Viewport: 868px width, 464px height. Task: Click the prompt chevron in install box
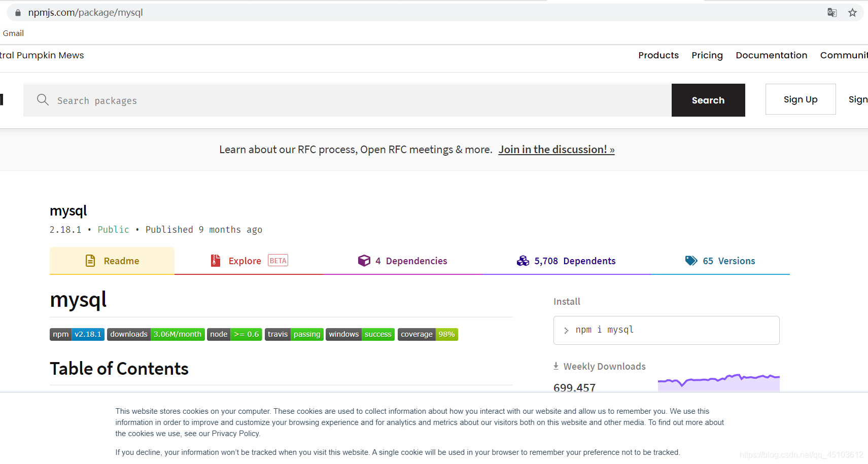point(566,331)
